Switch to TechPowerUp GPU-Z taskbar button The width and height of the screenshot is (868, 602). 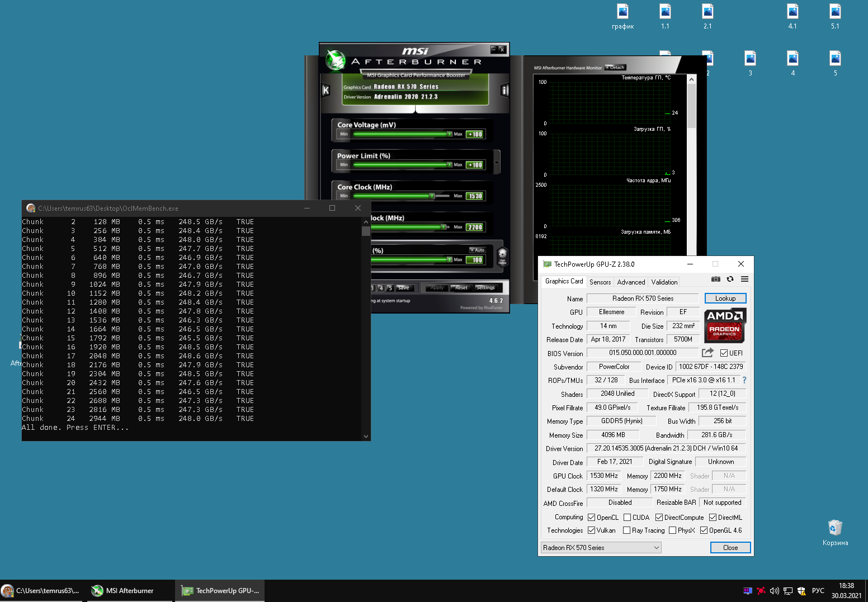point(220,591)
